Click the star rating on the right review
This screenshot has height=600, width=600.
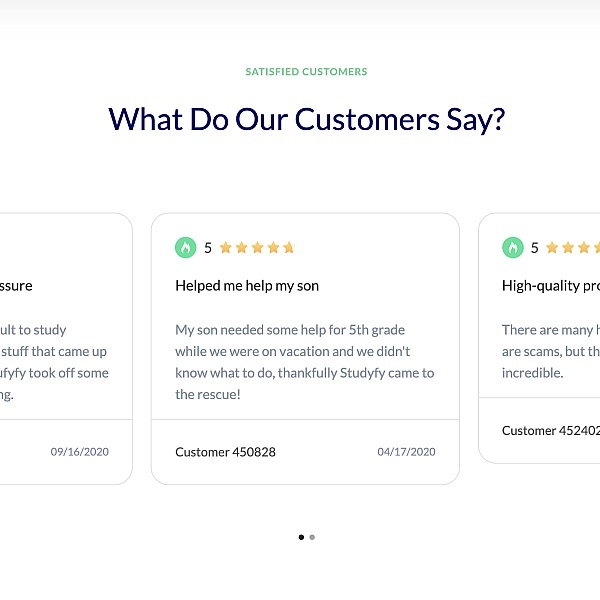click(573, 248)
